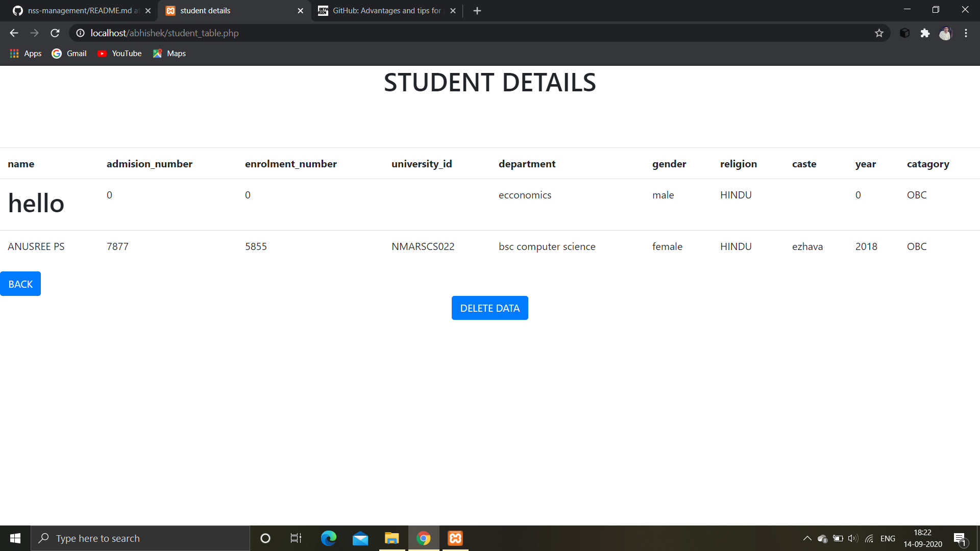The width and height of the screenshot is (980, 551).
Task: Open the Chrome three-dot menu
Action: 966,33
